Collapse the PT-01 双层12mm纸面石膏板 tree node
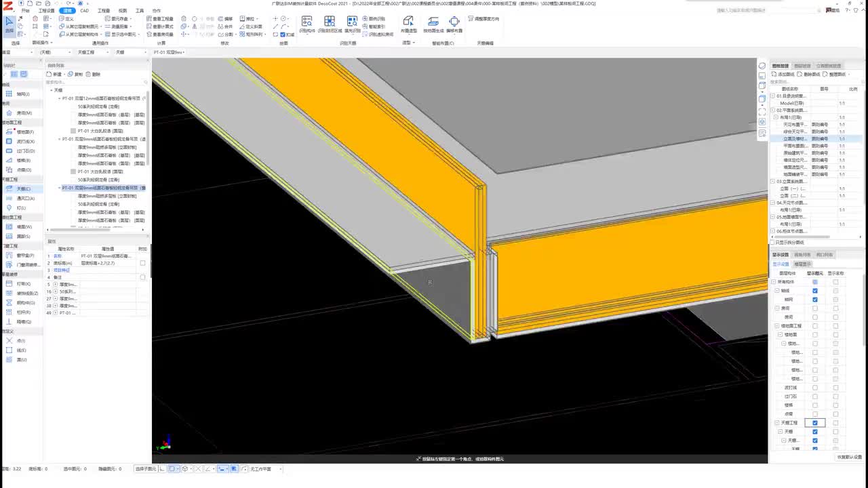The image size is (868, 488). tap(59, 98)
